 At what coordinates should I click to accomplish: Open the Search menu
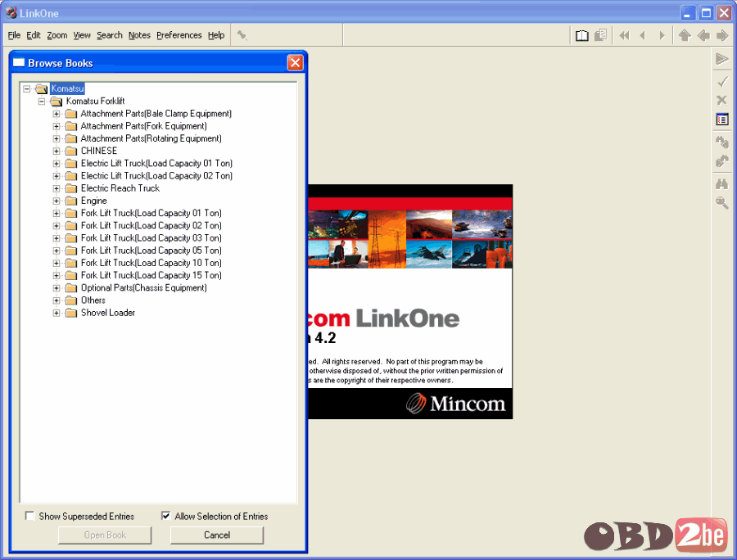[x=110, y=35]
